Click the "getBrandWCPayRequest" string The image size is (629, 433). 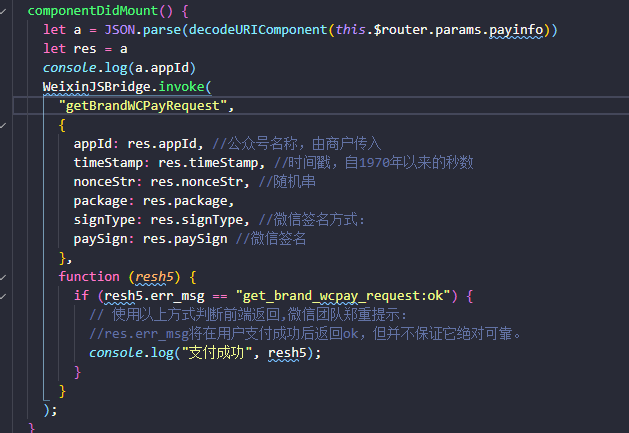tap(142, 106)
